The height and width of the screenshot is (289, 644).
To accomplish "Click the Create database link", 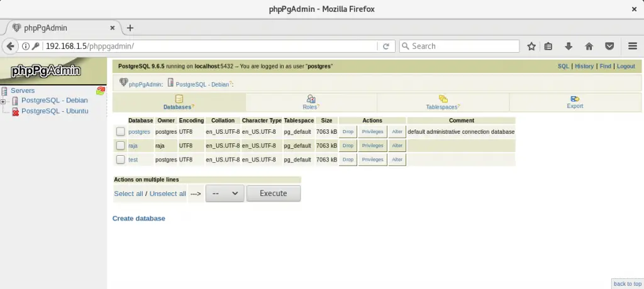I will click(139, 219).
